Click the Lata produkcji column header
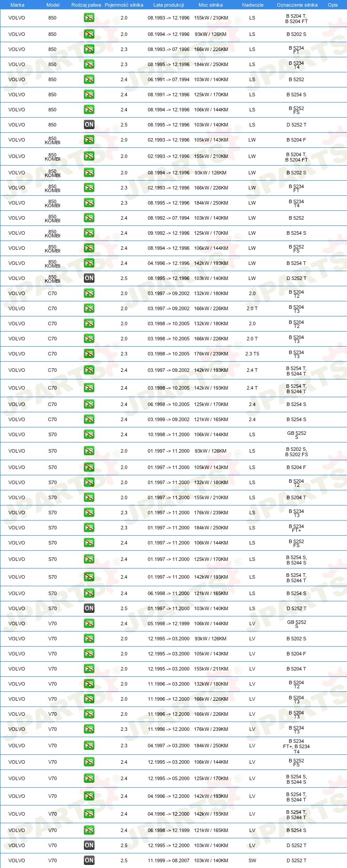The width and height of the screenshot is (347, 868). (169, 5)
